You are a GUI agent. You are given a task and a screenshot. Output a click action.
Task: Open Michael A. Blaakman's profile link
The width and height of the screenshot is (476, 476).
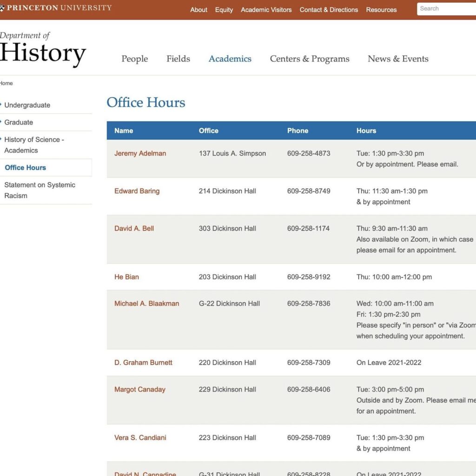(146, 303)
